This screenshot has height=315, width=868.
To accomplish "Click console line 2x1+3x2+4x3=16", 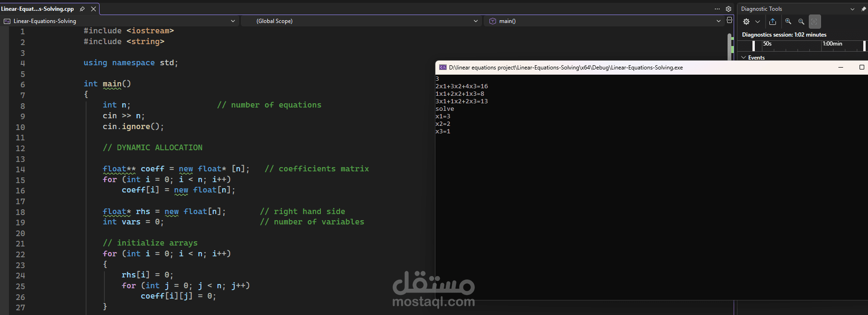I will pyautogui.click(x=462, y=86).
